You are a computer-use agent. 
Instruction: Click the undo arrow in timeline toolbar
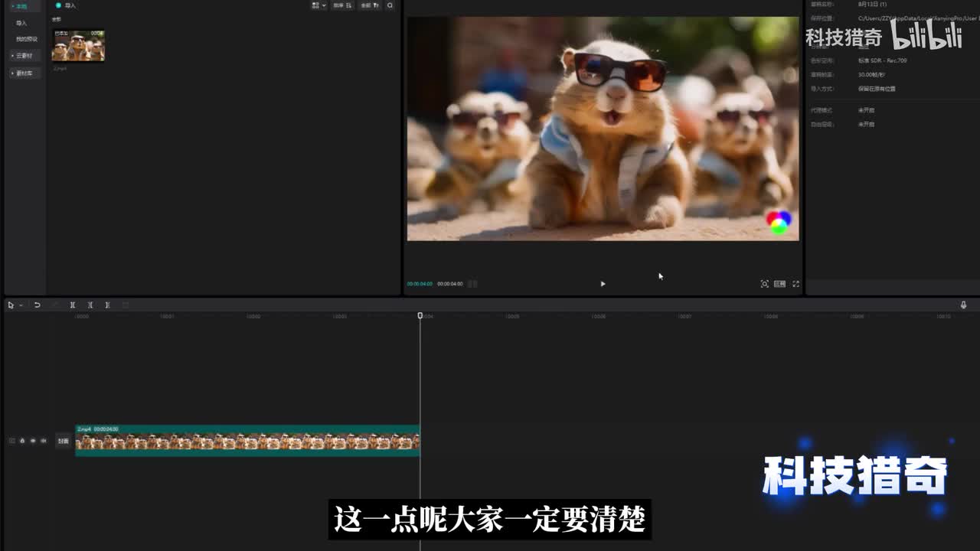[37, 305]
